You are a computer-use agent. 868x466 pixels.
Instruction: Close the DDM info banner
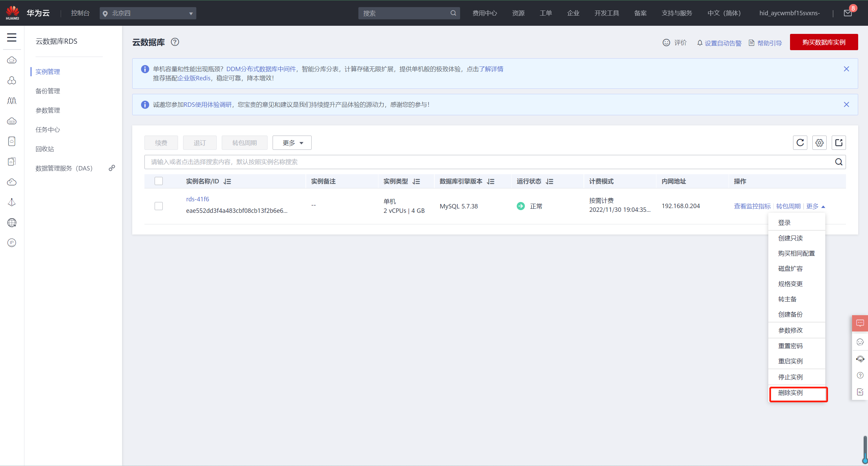(846, 69)
